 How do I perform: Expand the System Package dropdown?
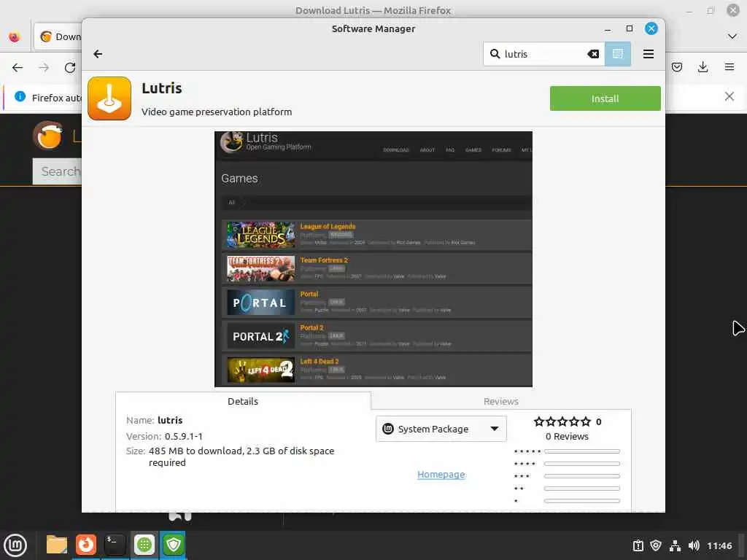441,429
